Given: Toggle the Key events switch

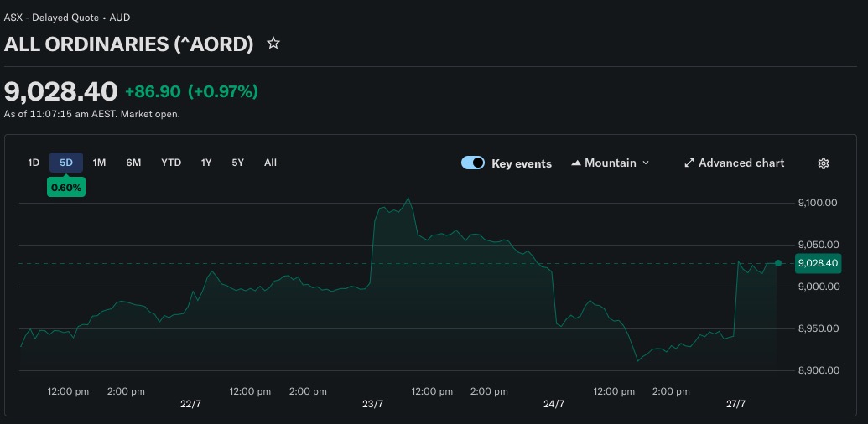Looking at the screenshot, I should (473, 163).
